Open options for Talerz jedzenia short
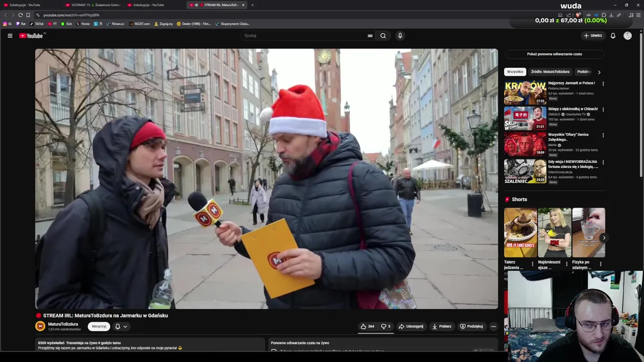 532,263
